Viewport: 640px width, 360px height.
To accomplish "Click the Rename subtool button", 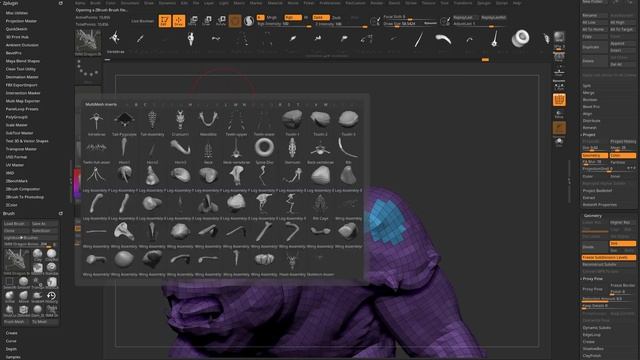I will coord(595,15).
